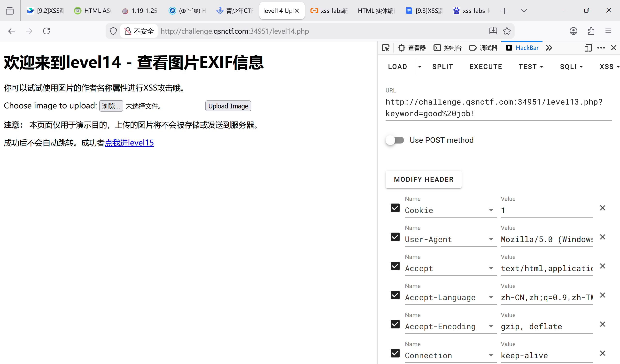
Task: Open the Firefox account icon
Action: [573, 31]
